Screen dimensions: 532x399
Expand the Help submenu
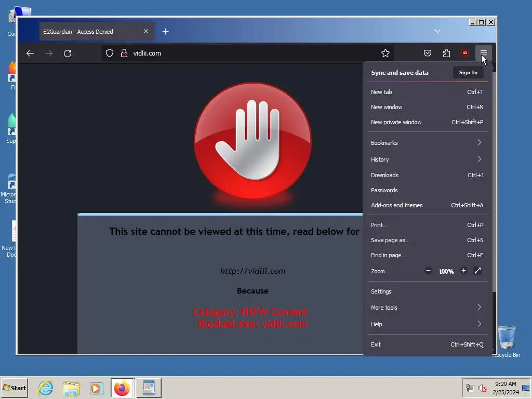427,324
